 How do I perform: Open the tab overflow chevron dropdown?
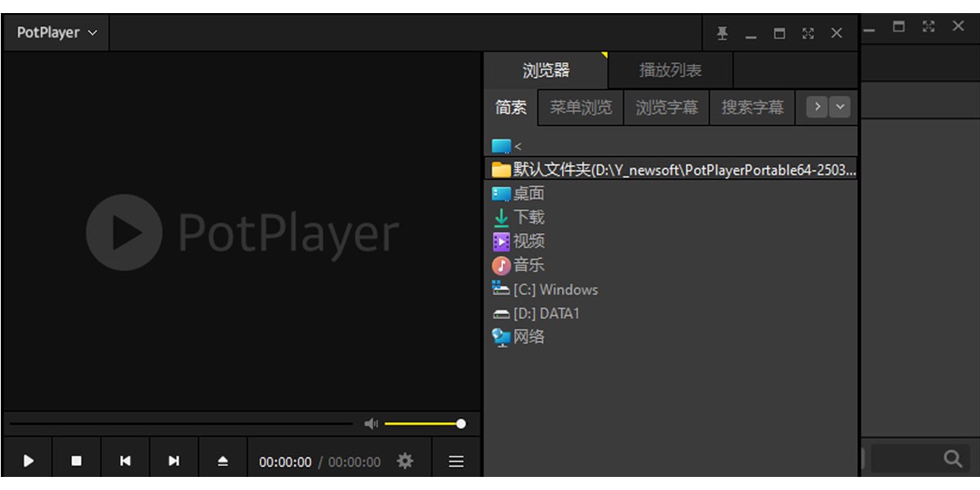coord(841,106)
